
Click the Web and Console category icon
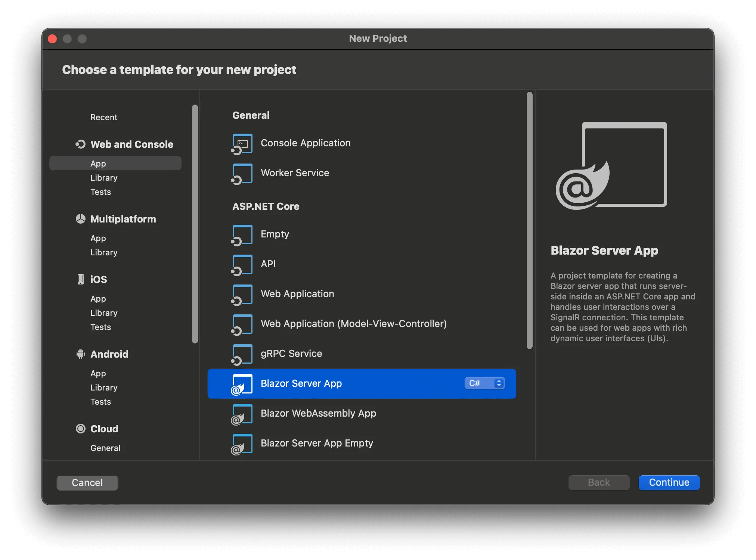(x=80, y=144)
